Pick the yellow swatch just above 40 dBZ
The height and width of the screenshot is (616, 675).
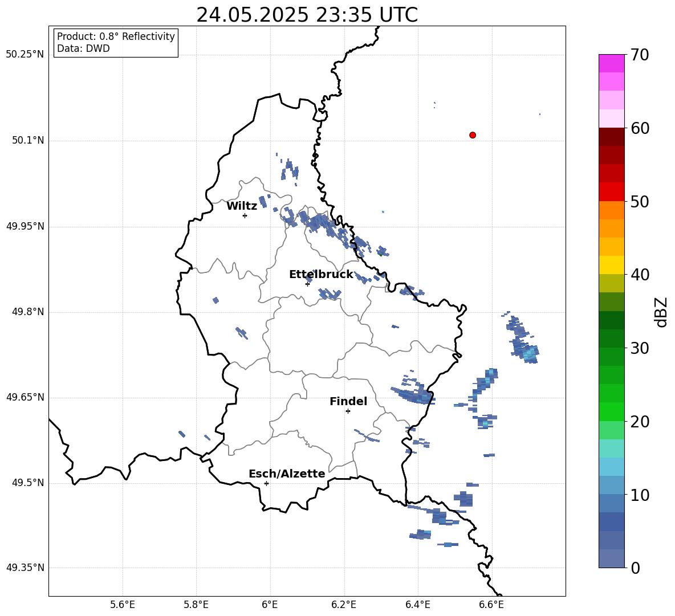click(x=611, y=265)
